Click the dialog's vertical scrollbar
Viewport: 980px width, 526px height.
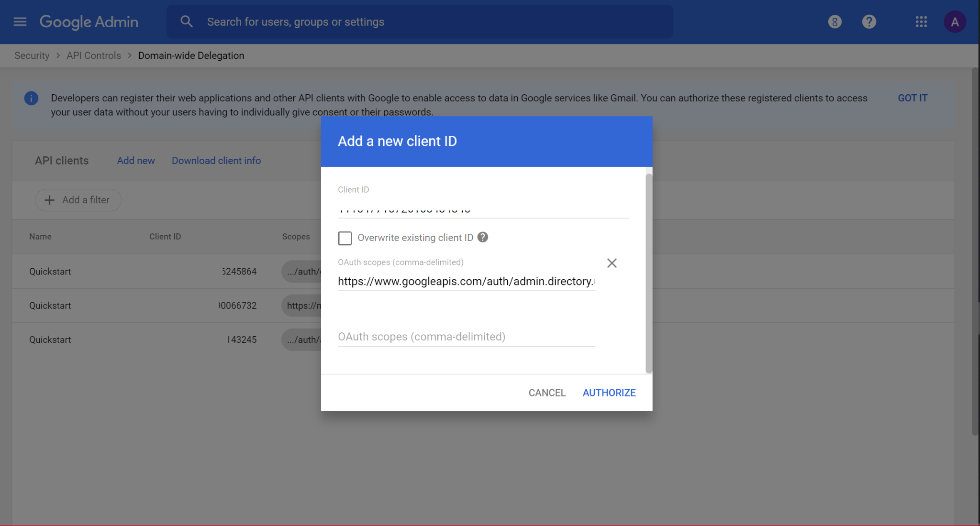(649, 273)
